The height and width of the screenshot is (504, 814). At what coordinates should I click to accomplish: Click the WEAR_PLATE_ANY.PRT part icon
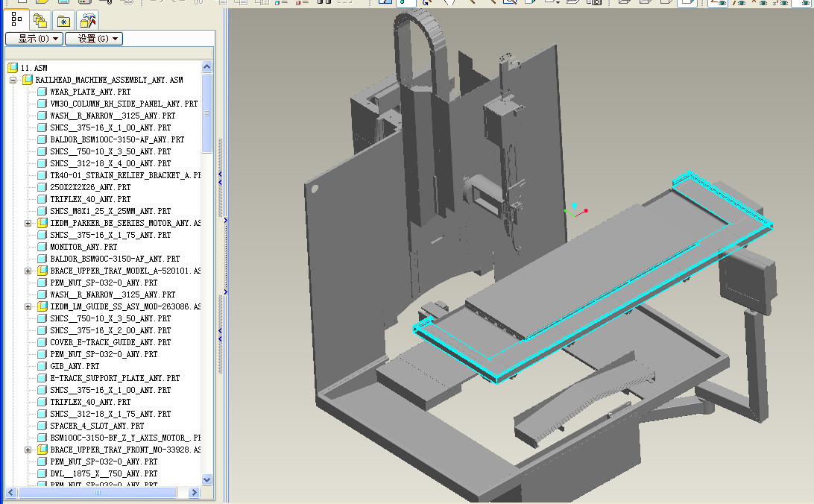point(42,92)
